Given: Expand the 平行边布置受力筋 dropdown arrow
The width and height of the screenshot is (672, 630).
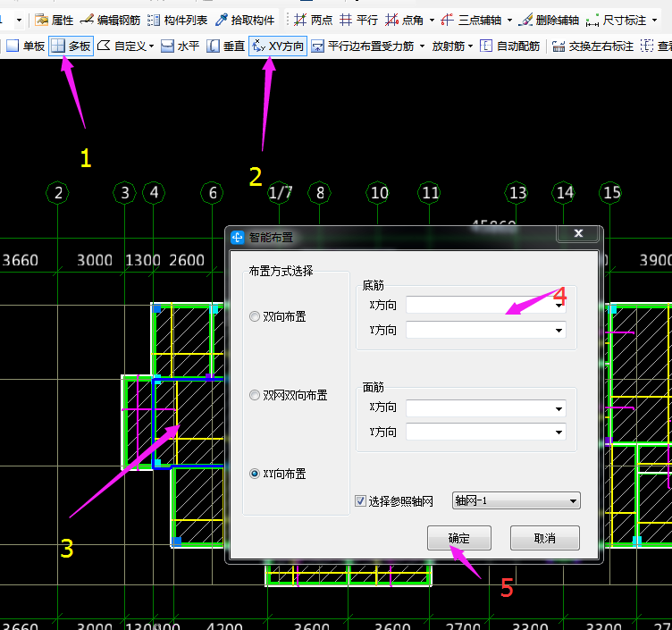Looking at the screenshot, I should click(x=422, y=46).
